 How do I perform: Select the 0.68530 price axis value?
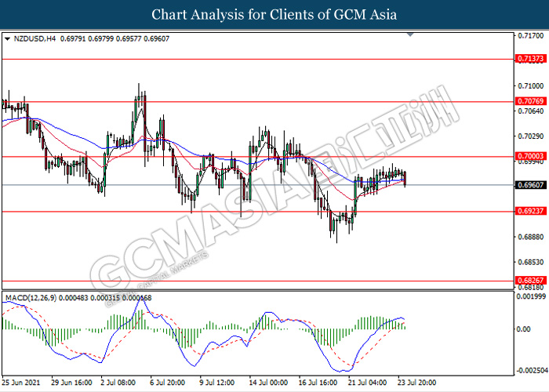pos(529,262)
